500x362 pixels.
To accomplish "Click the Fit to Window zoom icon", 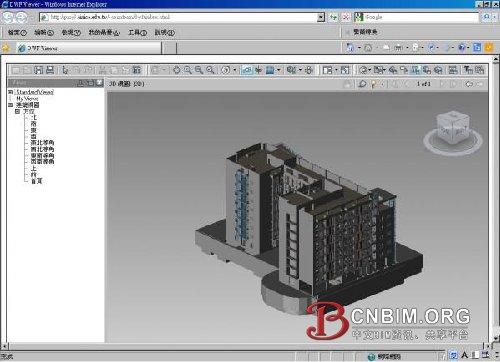I will (x=210, y=70).
